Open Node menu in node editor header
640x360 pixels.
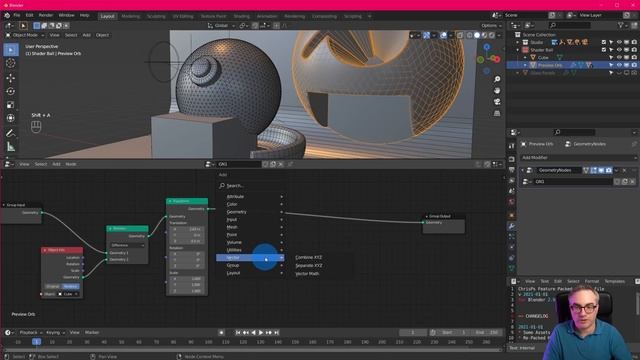point(71,164)
